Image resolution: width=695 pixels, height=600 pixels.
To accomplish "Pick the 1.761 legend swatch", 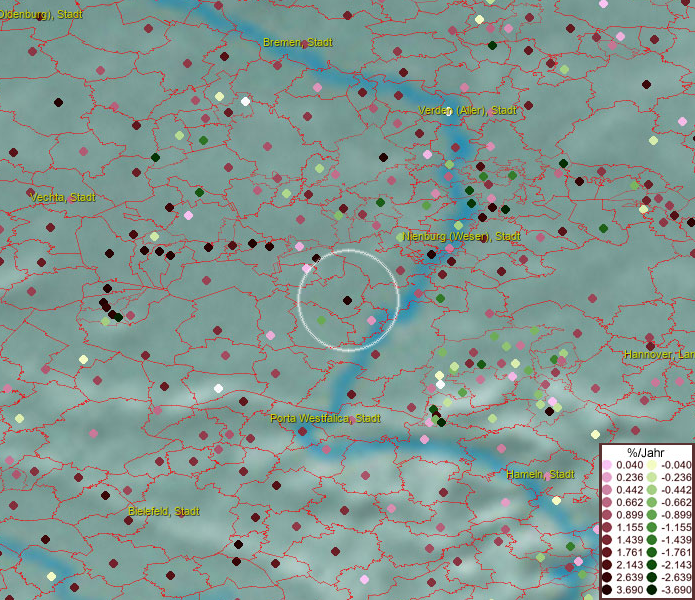I will pyautogui.click(x=607, y=552).
